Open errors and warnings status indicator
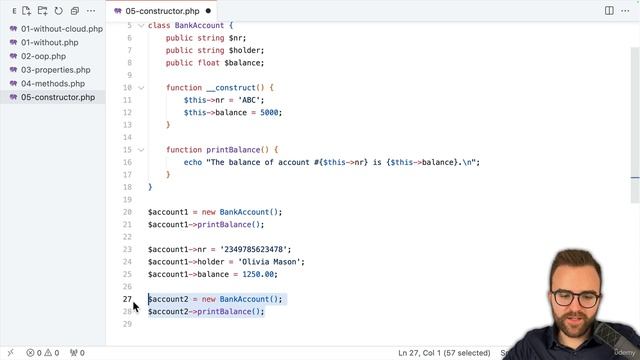640x360 pixels. coord(42,353)
